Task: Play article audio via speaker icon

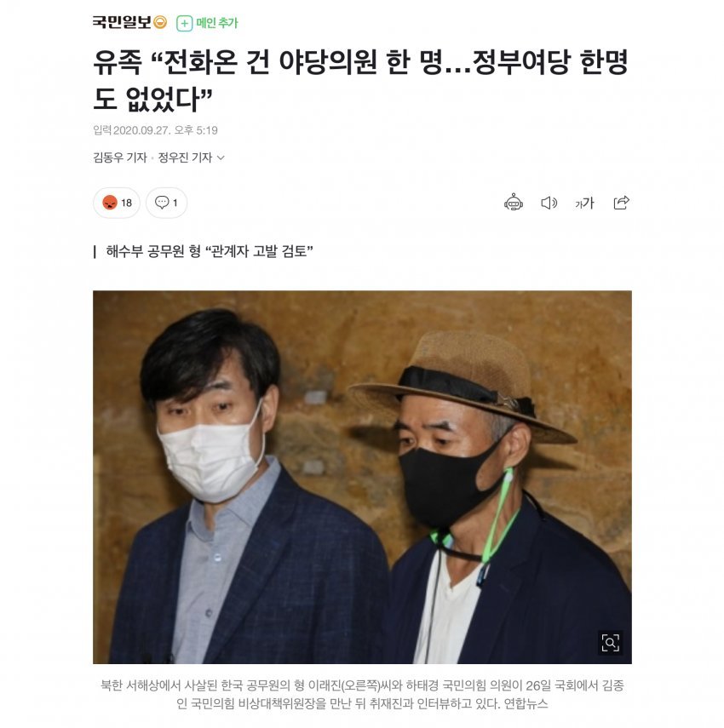Action: click(549, 203)
